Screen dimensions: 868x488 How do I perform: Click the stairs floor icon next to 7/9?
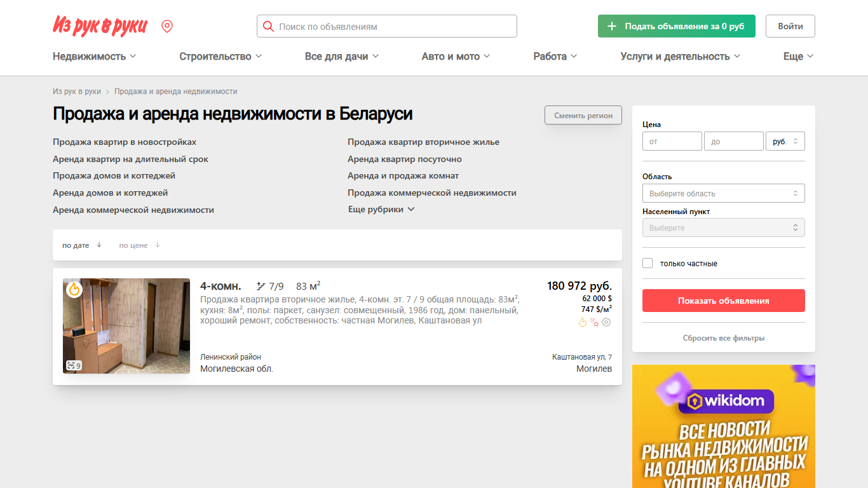click(x=261, y=286)
